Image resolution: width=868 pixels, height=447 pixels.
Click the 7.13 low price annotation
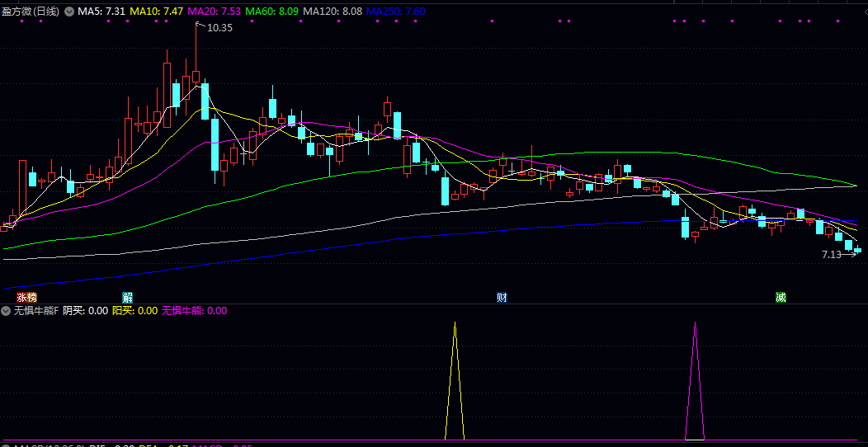[x=832, y=255]
